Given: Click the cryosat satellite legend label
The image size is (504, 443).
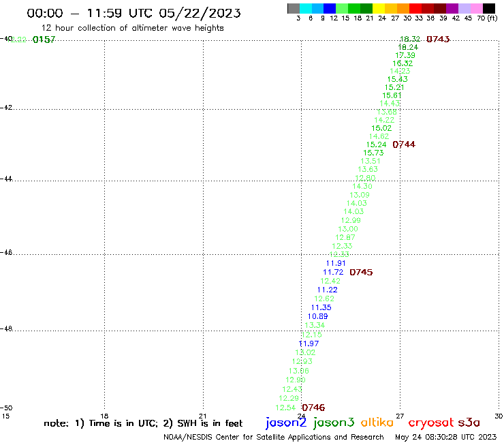Looking at the screenshot, I should click(431, 423).
